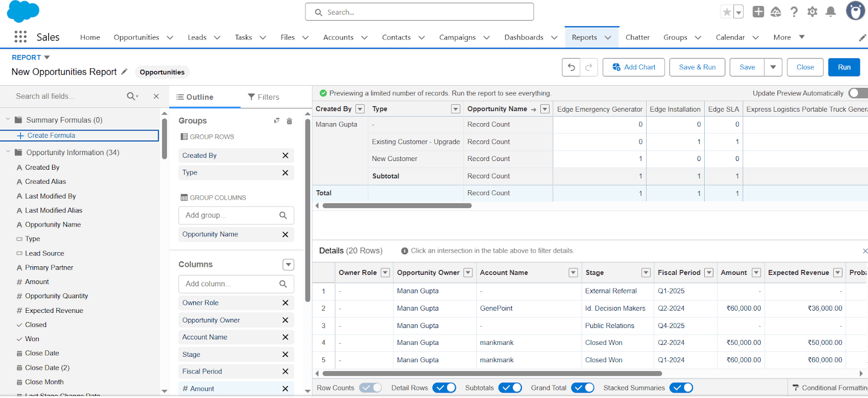Click the blue Run button
868x398 pixels.
pos(844,67)
